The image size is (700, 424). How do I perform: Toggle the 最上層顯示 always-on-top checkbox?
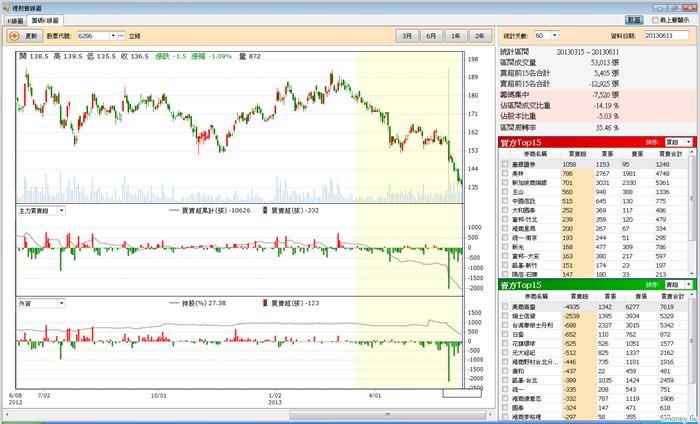coord(655,20)
